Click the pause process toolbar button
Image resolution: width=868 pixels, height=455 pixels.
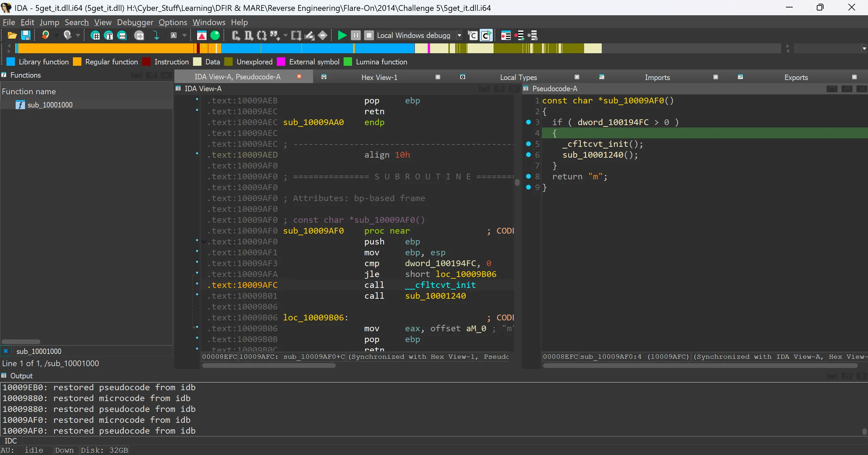pyautogui.click(x=355, y=35)
